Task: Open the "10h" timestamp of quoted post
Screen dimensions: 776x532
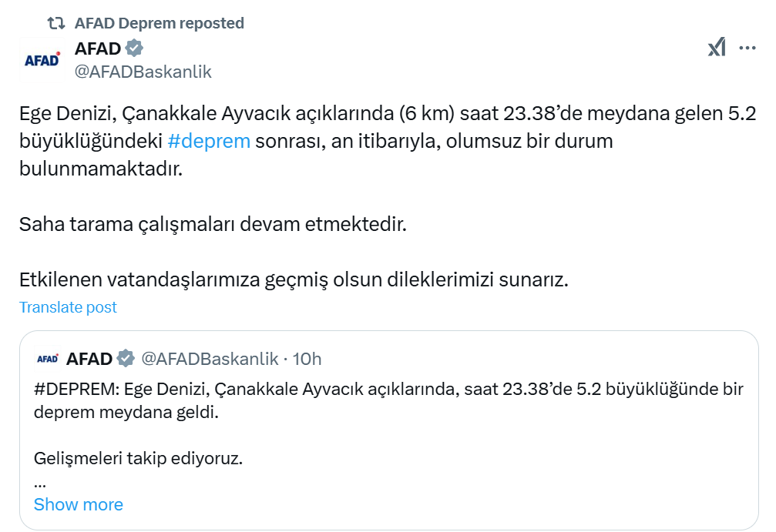Action: point(307,358)
